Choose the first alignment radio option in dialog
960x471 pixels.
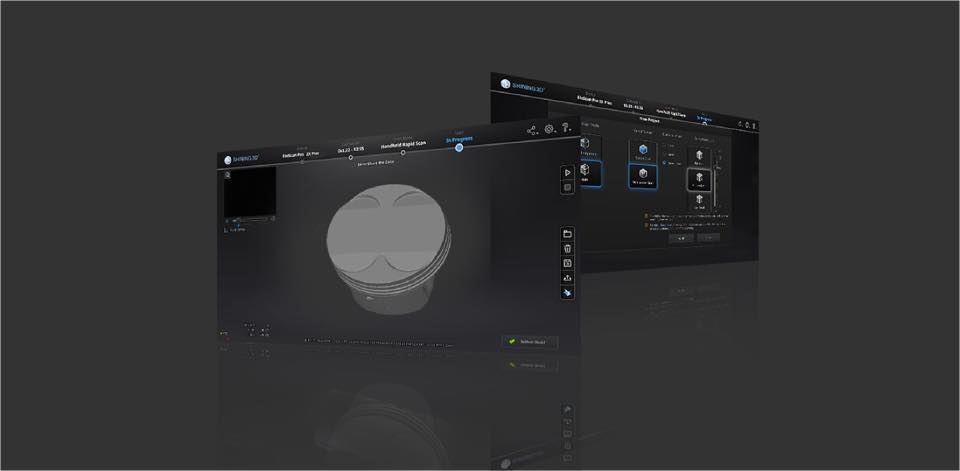point(666,146)
